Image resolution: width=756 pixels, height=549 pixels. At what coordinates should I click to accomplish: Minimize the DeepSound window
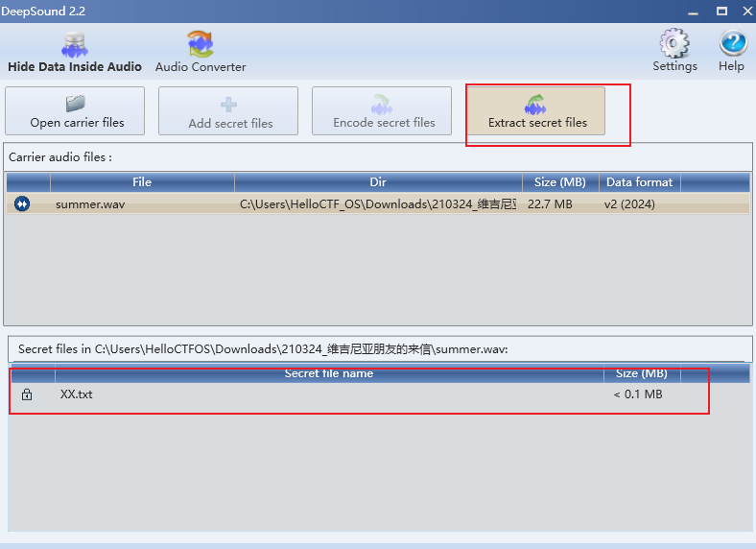pos(694,12)
